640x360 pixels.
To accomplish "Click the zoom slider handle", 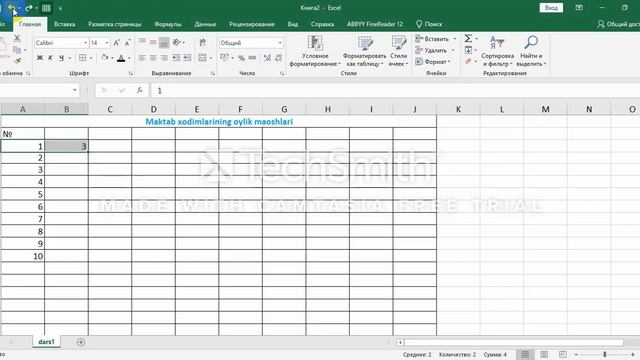I will 605,354.
